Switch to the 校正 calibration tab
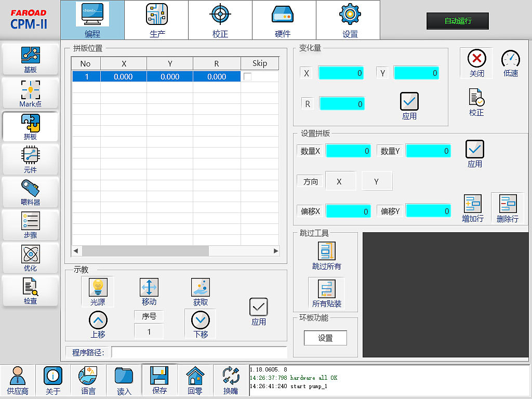The height and width of the screenshot is (399, 532). click(x=220, y=20)
